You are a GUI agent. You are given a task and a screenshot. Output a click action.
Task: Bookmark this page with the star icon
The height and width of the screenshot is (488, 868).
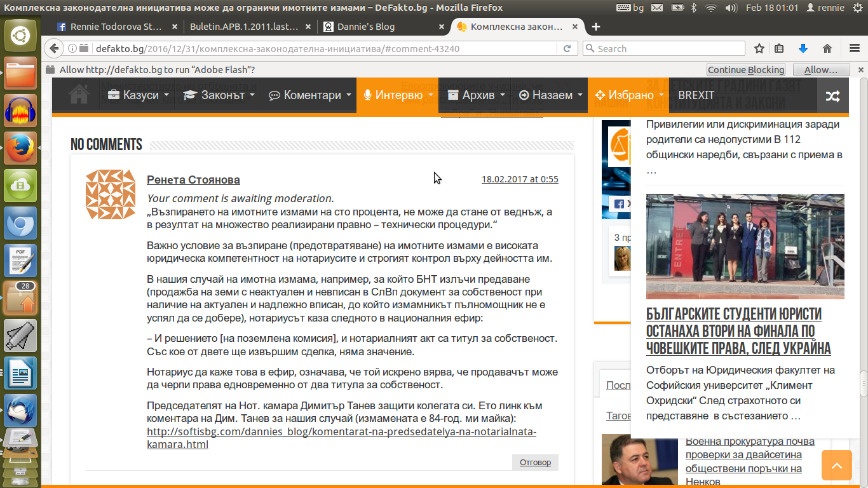pos(759,49)
